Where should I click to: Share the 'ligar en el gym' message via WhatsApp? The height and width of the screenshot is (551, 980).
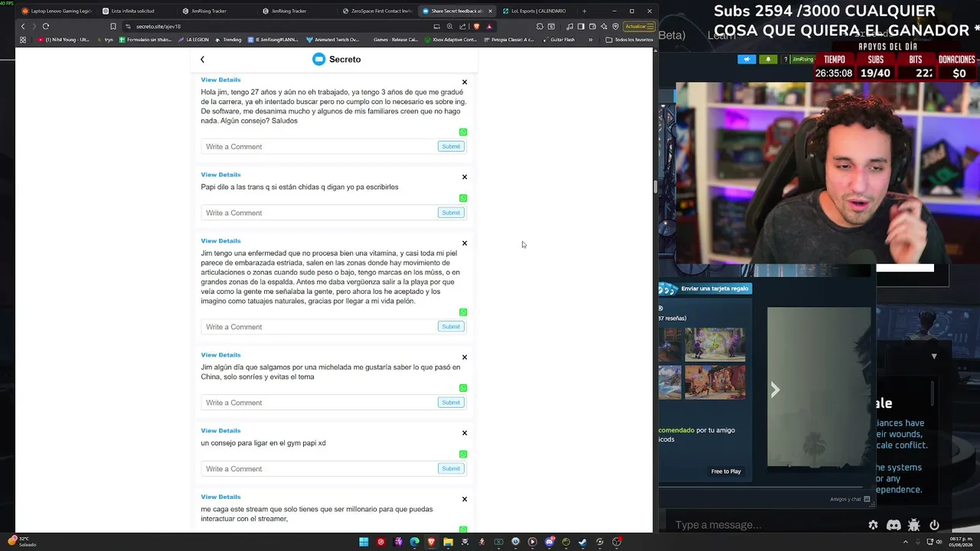[463, 455]
